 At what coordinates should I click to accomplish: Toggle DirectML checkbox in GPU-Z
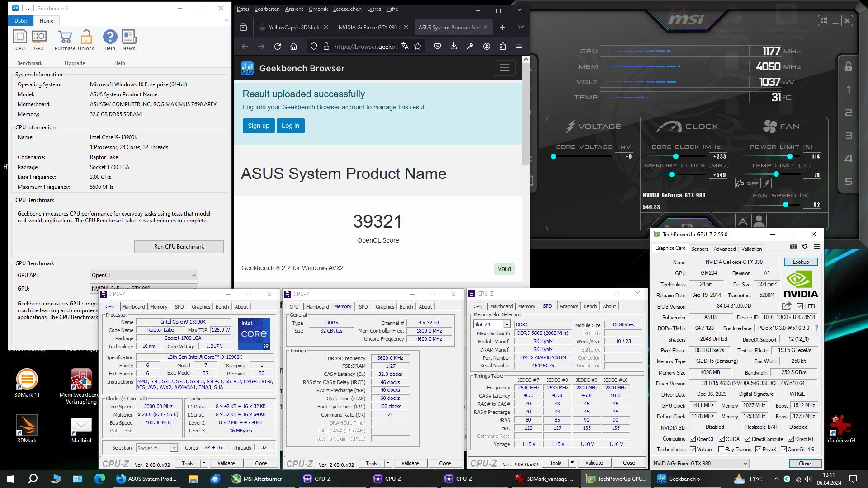(791, 439)
